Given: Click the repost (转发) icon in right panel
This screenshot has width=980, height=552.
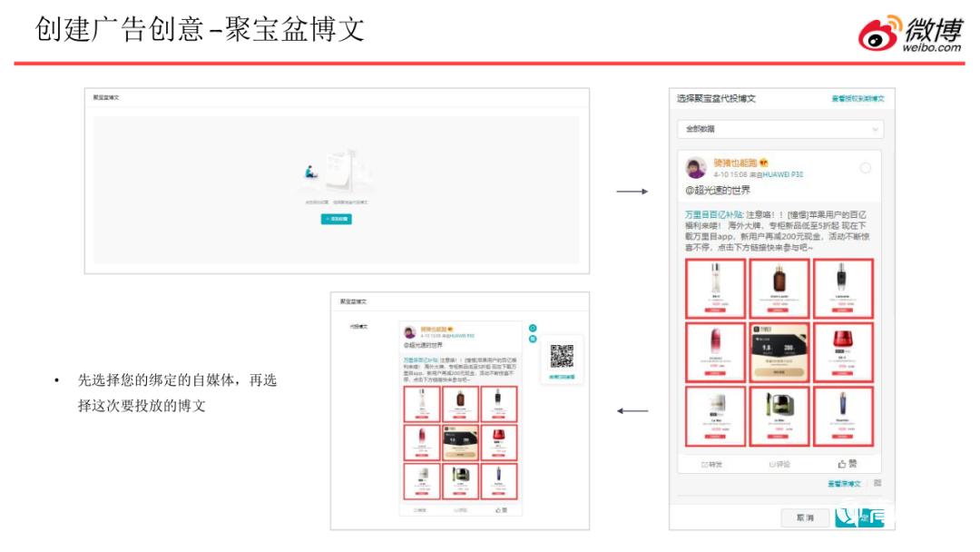Looking at the screenshot, I should [x=711, y=464].
